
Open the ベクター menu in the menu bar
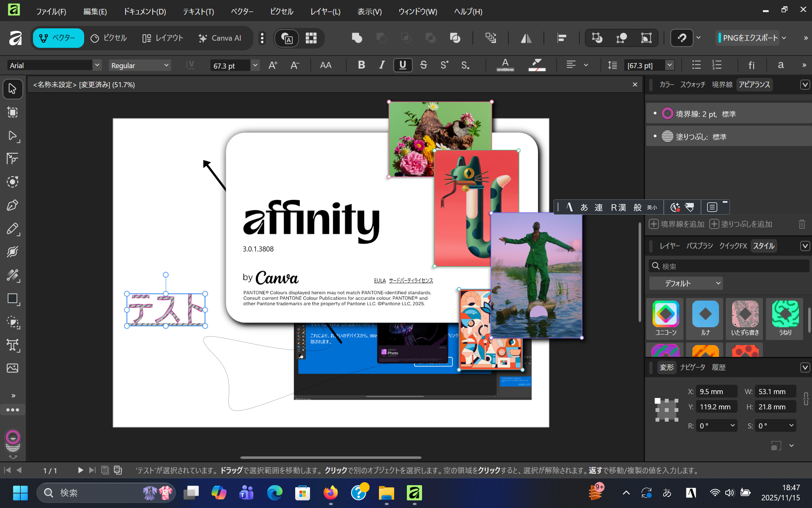click(x=241, y=11)
